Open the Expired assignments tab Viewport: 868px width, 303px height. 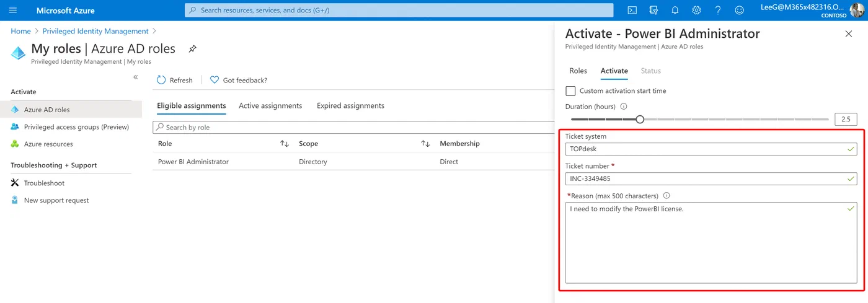[350, 106]
